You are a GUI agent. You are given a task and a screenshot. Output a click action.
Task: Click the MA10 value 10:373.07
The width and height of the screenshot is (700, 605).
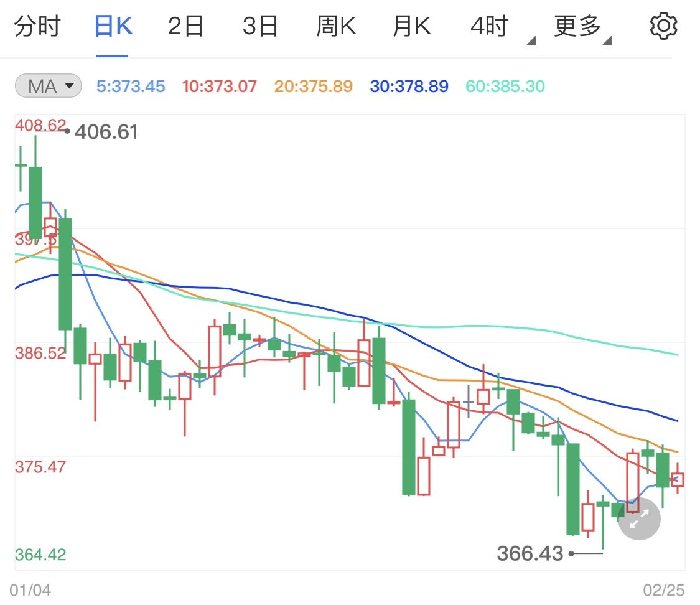tap(219, 86)
